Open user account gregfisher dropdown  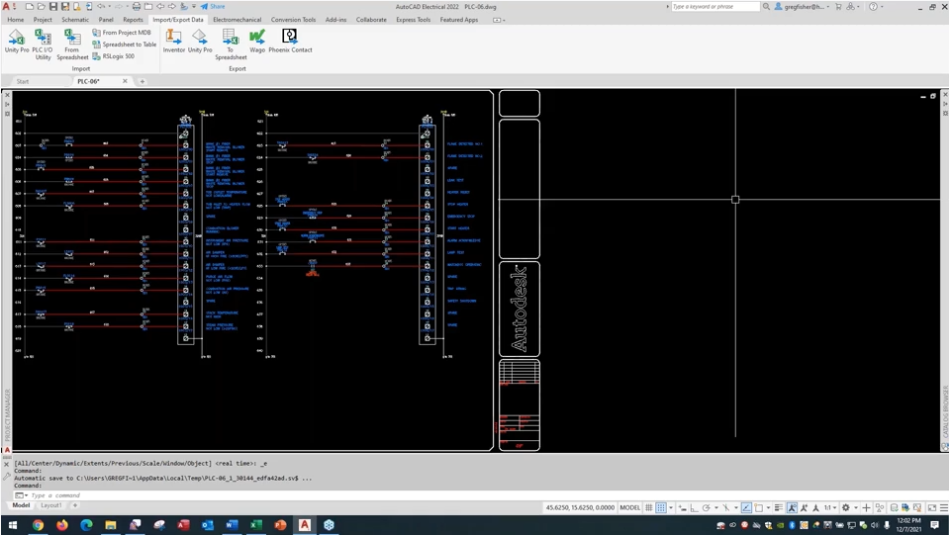tap(804, 7)
